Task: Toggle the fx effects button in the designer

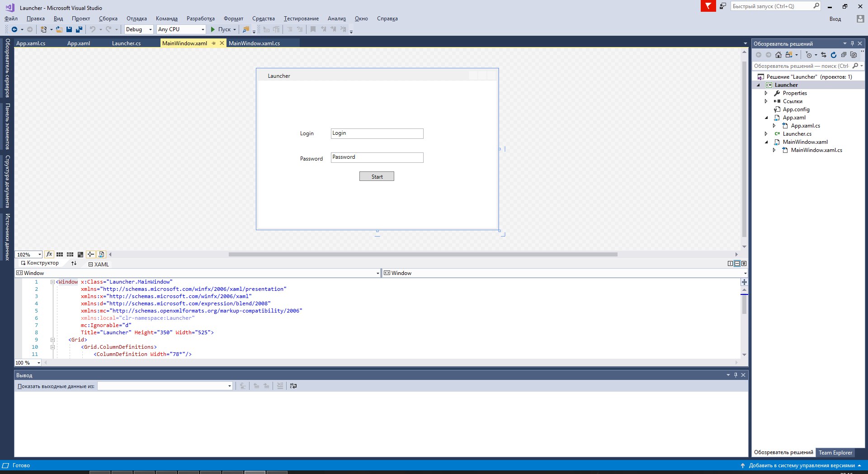Action: pyautogui.click(x=49, y=255)
